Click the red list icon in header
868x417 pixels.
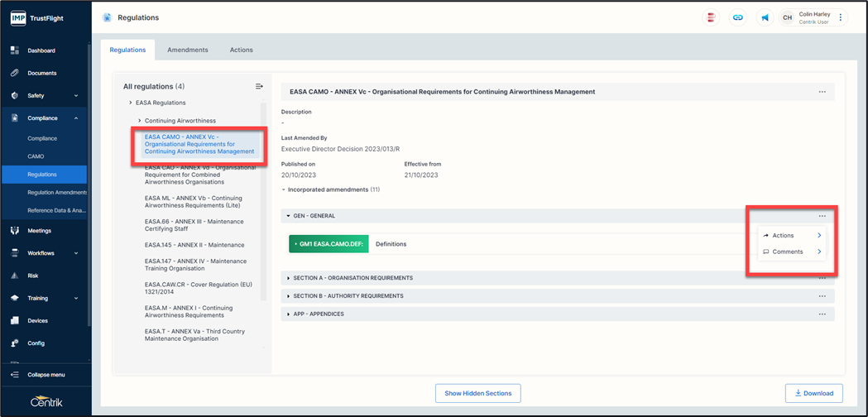click(x=711, y=17)
